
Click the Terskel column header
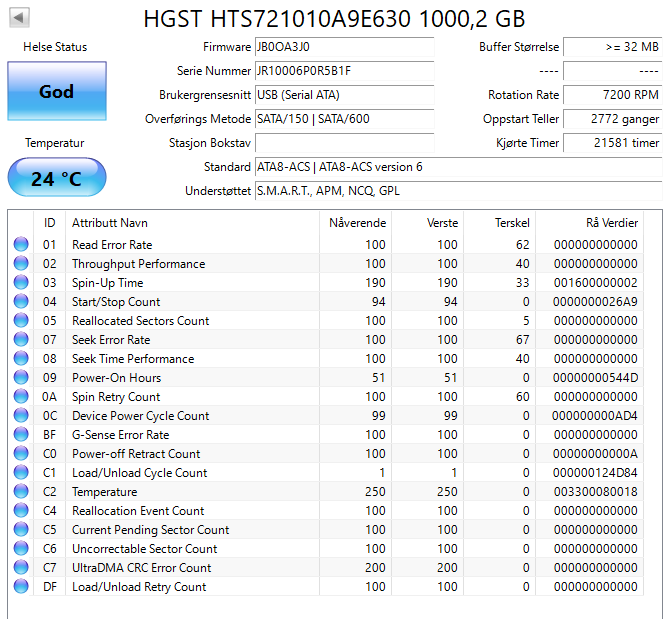512,222
